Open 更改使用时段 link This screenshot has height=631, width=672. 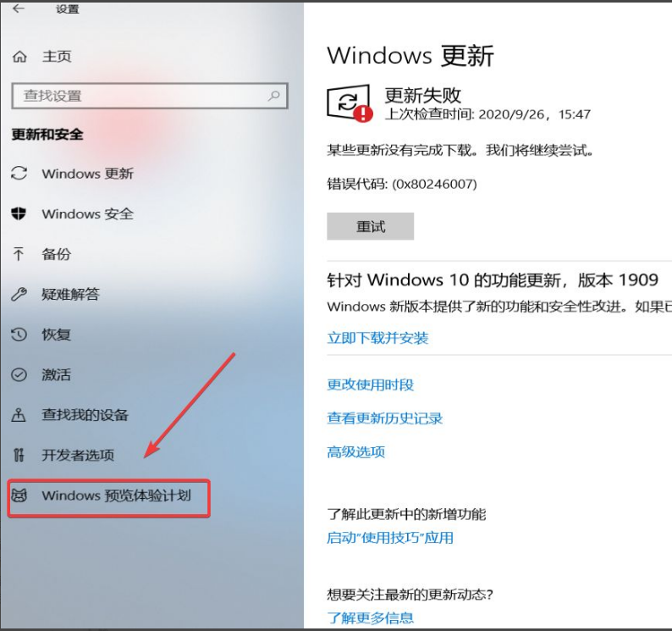371,385
